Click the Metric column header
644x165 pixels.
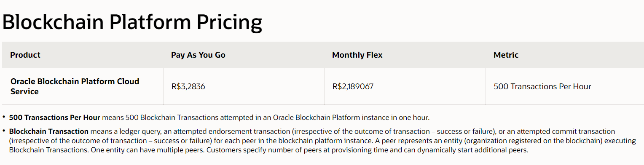[506, 55]
